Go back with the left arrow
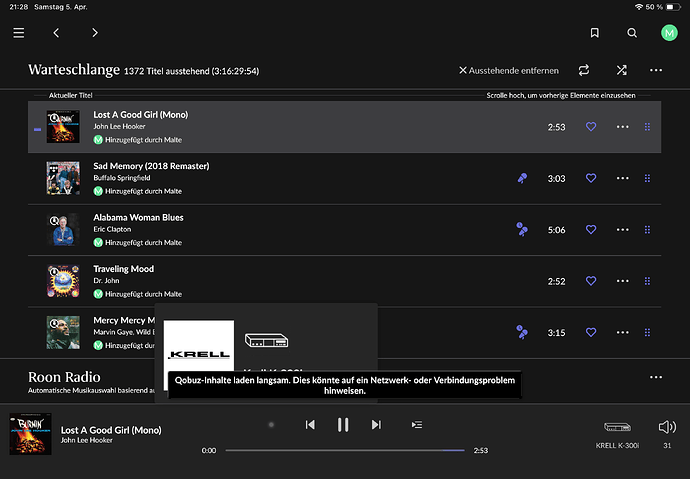Screen dimensions: 690x479 click(x=56, y=33)
